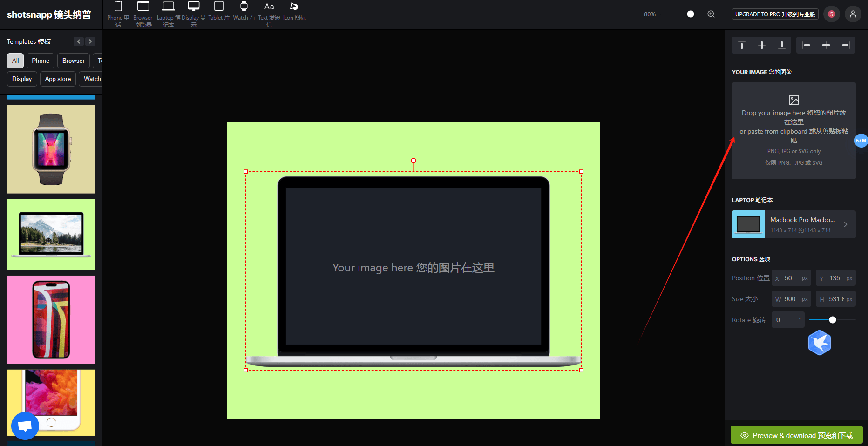Center selection horizontally using align icon

coord(826,45)
